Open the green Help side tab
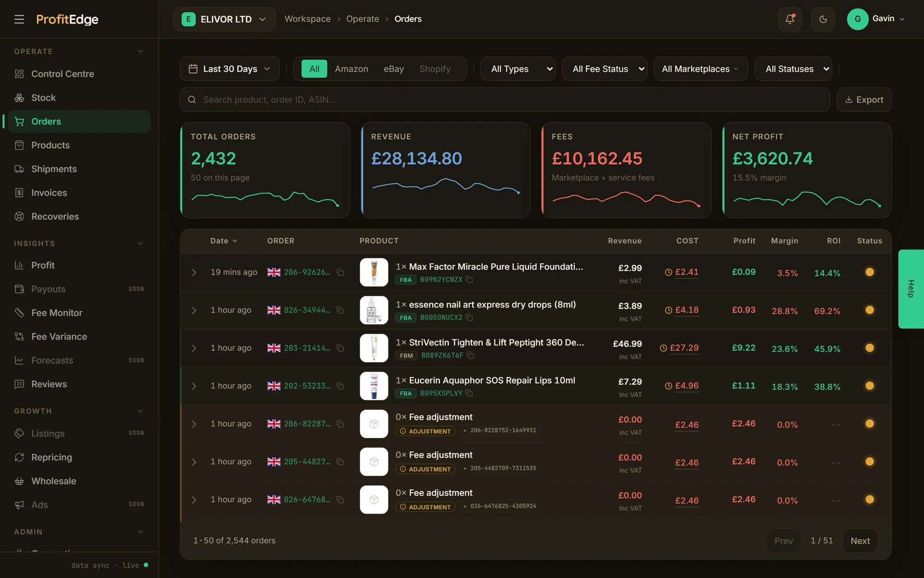 coord(911,289)
